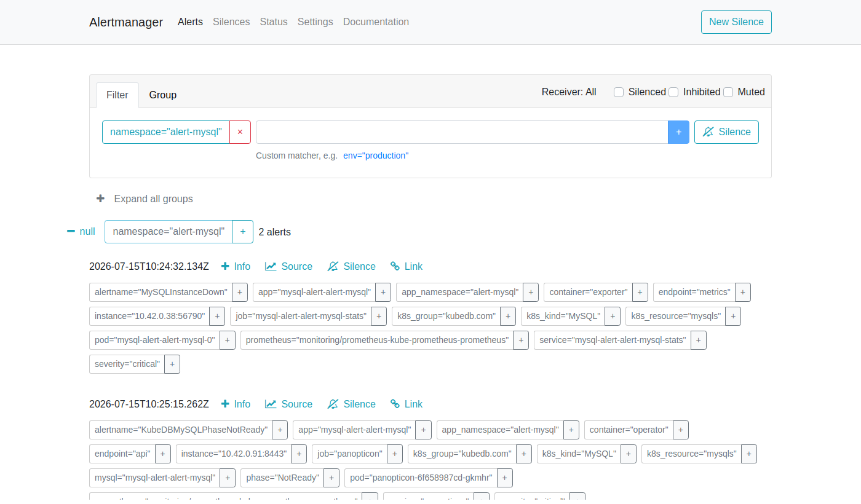This screenshot has width=861, height=504.
Task: Click plus beside job="mysql-alert-alert-mysql-stats"
Action: click(x=379, y=316)
